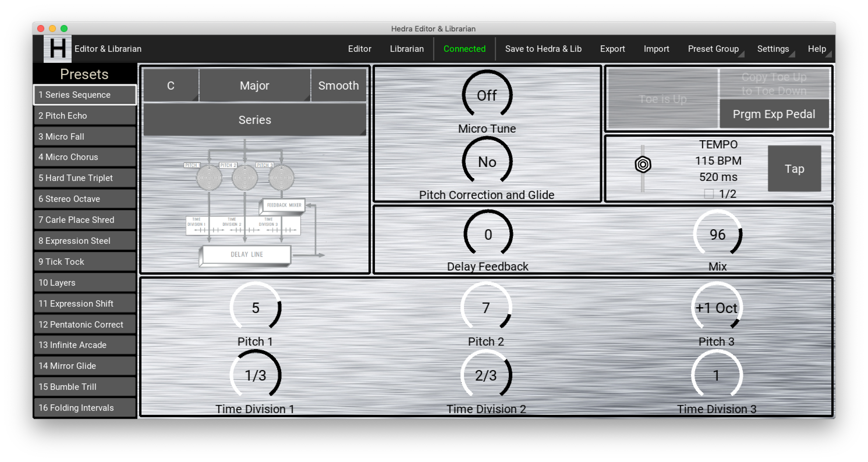Select preset 3 Micro Fall
Screen dimensions: 868x462
85,136
